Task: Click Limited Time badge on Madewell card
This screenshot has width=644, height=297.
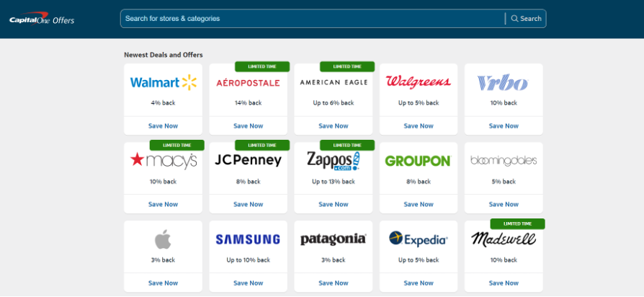Action: pyautogui.click(x=517, y=224)
